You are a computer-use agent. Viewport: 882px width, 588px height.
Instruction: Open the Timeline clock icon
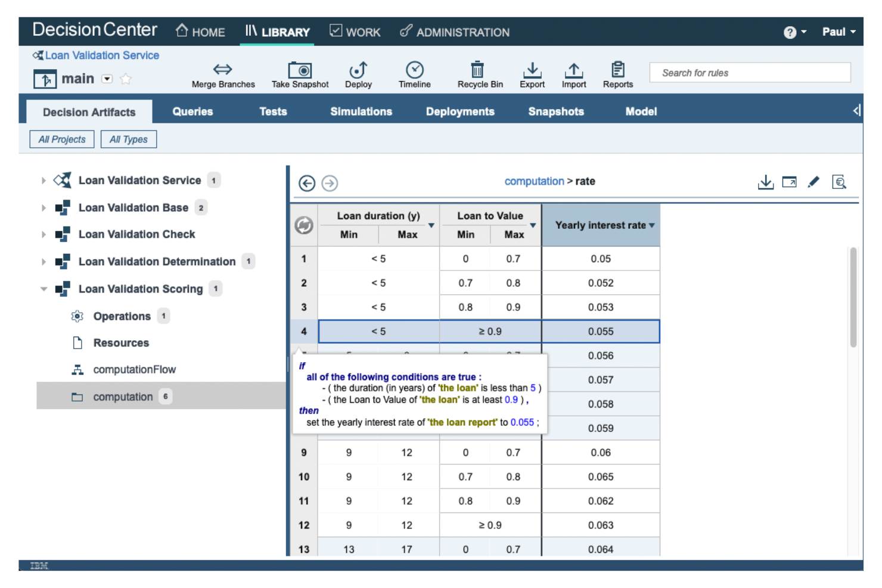pyautogui.click(x=415, y=69)
